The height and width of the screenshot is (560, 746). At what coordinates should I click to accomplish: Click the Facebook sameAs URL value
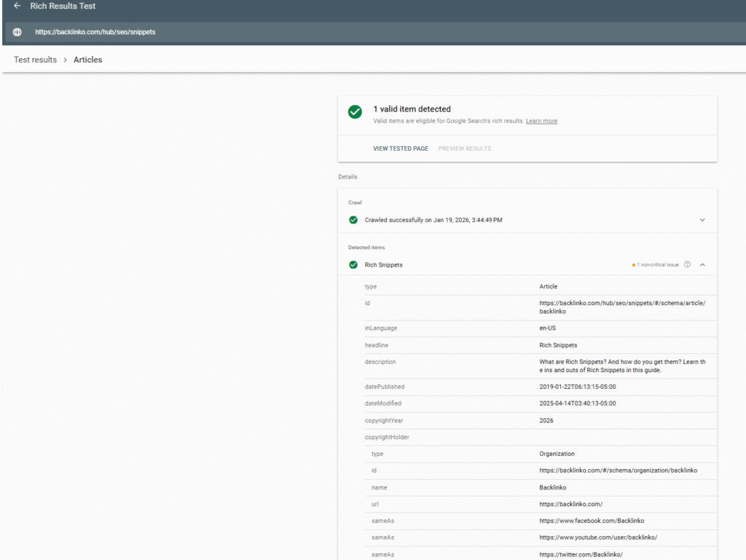592,521
